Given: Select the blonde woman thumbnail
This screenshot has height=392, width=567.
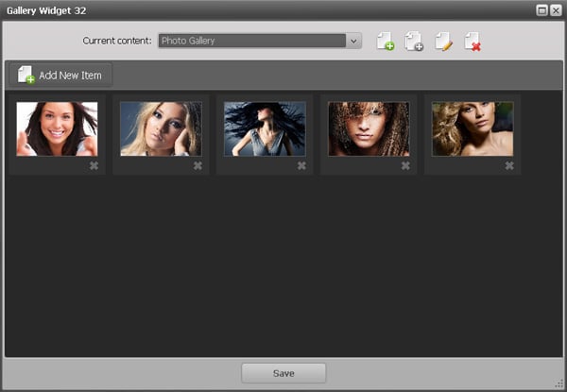Looking at the screenshot, I should pyautogui.click(x=161, y=128).
